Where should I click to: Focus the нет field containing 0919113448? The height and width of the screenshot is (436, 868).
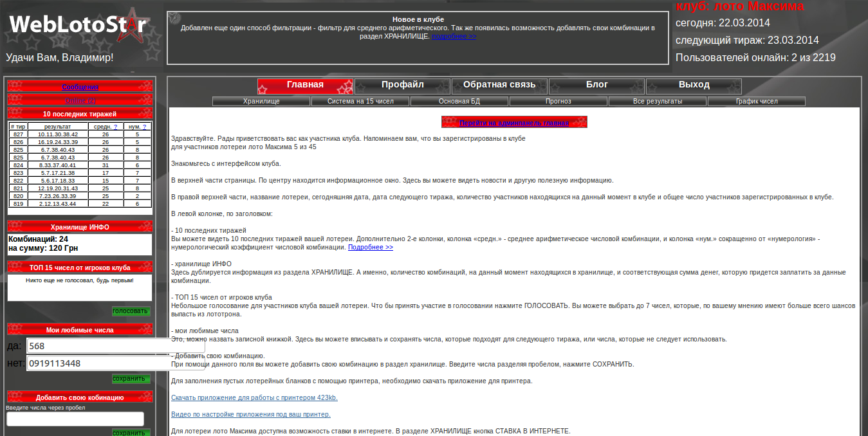(116, 363)
